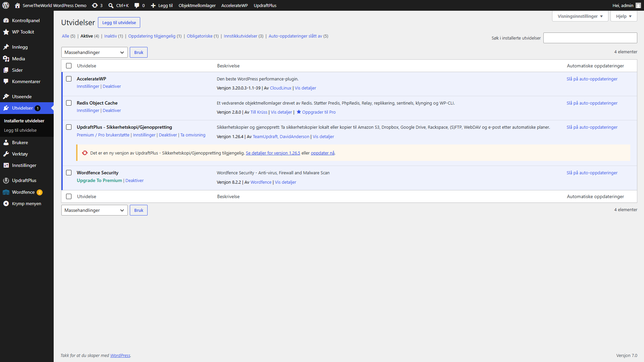This screenshot has height=362, width=644.
Task: Open the Legg til new-content menu
Action: 162,5
